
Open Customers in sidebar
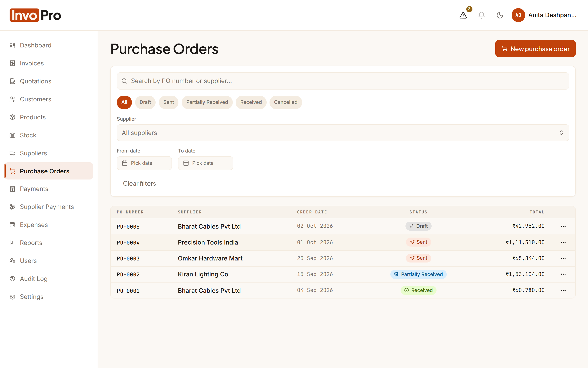49,99
